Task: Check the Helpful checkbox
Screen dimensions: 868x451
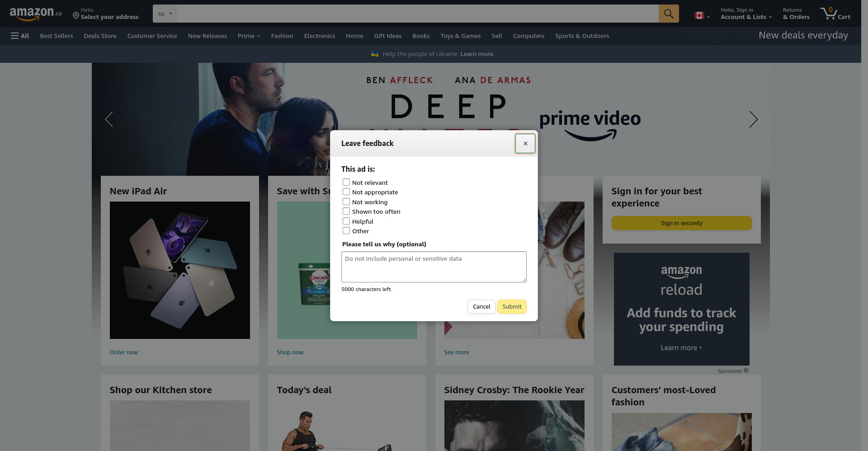Action: coord(346,221)
